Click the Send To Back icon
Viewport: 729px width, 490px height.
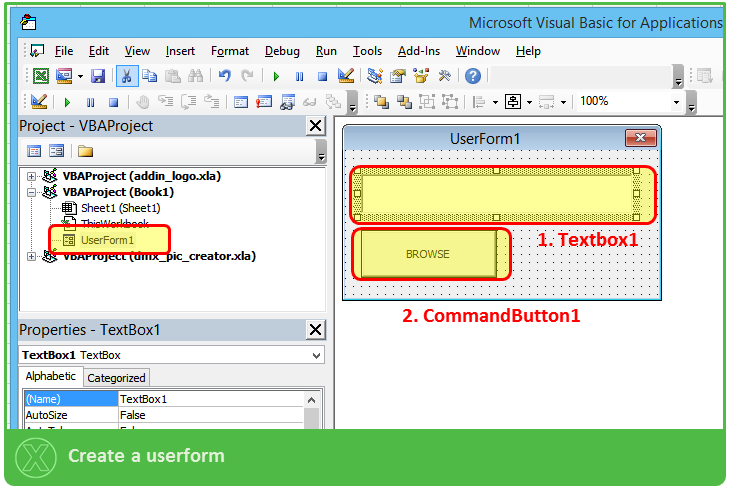pos(404,101)
